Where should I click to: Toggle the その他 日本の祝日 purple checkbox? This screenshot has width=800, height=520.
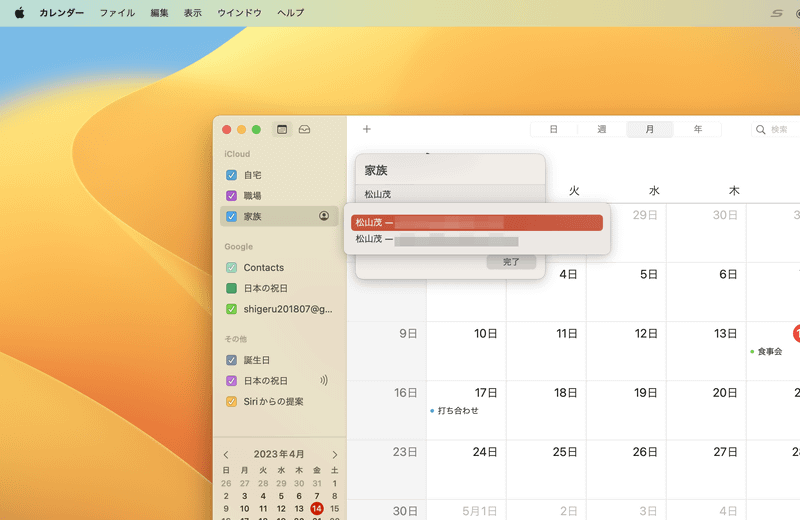click(231, 381)
